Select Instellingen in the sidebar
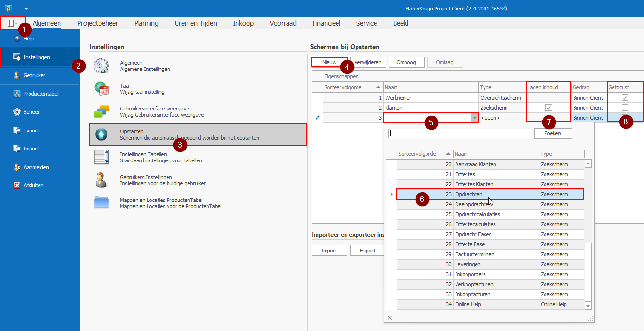This screenshot has width=644, height=331. tap(40, 57)
